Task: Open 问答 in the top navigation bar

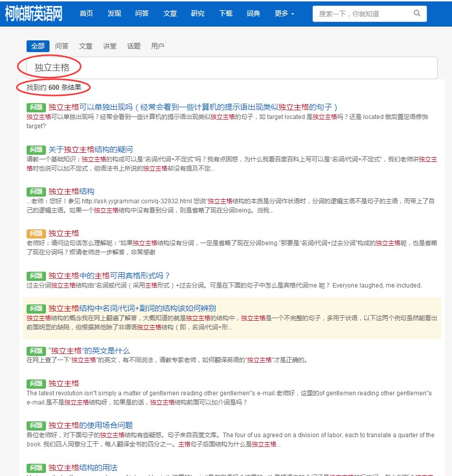Action: pos(142,13)
